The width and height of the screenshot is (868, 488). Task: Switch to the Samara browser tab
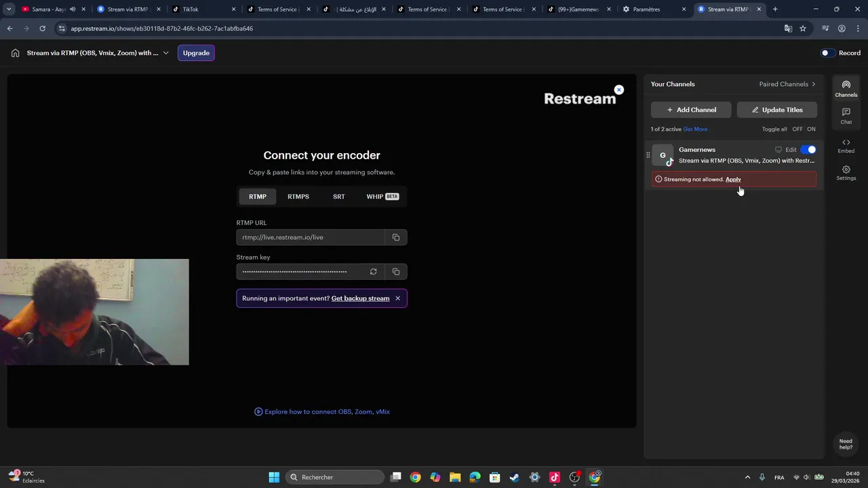(51, 9)
